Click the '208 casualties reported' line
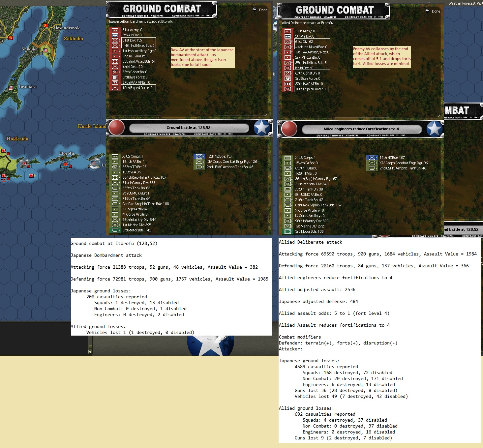This screenshot has width=483, height=448. (117, 297)
